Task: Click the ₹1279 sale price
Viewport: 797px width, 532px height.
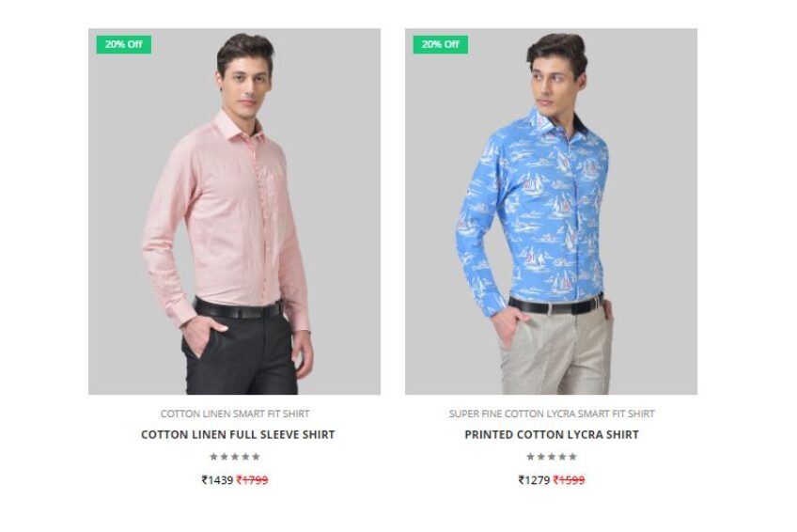Action: (x=534, y=479)
